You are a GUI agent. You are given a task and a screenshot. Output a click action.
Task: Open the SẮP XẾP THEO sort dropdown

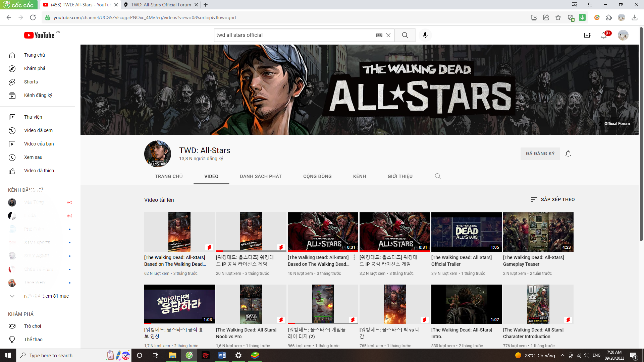click(x=553, y=199)
